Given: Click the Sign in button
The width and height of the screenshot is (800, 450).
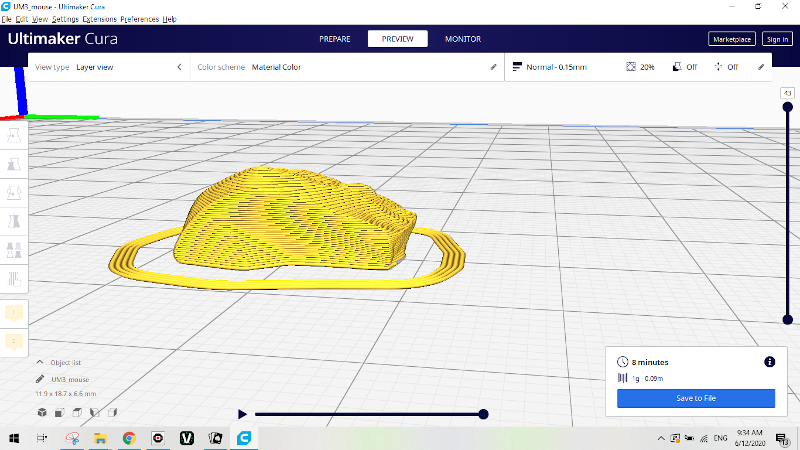Looking at the screenshot, I should [x=777, y=39].
